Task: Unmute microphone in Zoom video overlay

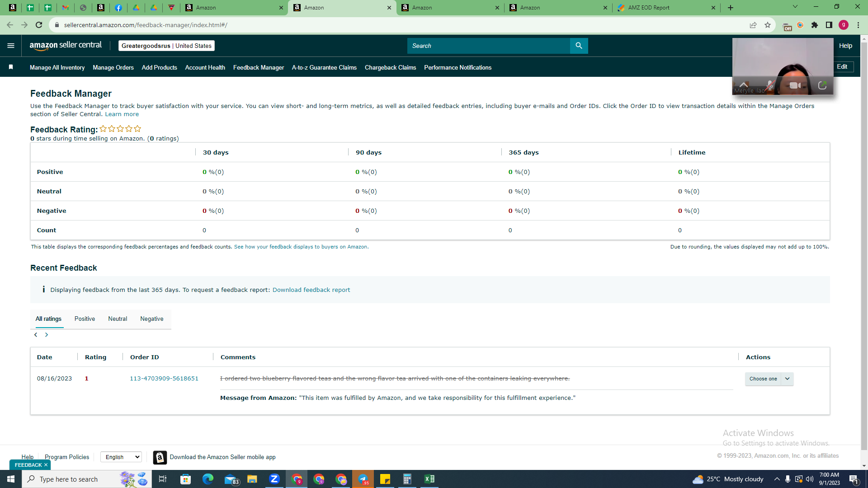Action: coord(769,85)
